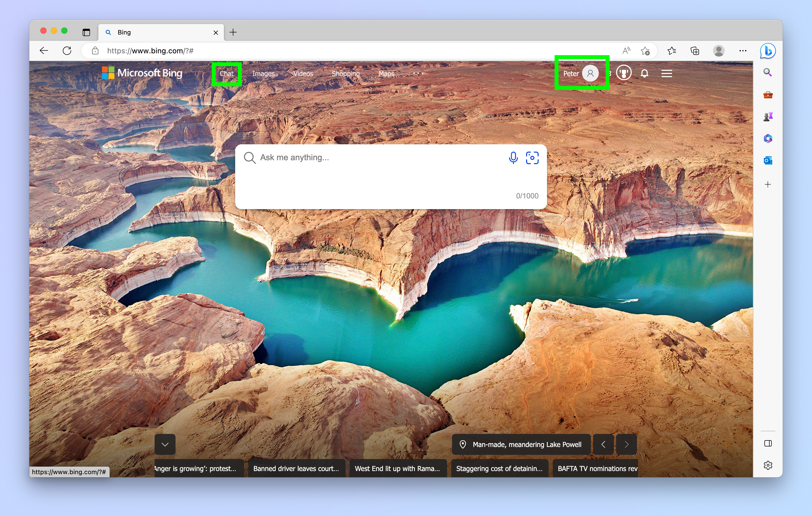The width and height of the screenshot is (812, 516).
Task: Open the Search tool in the sidebar
Action: pyautogui.click(x=768, y=72)
